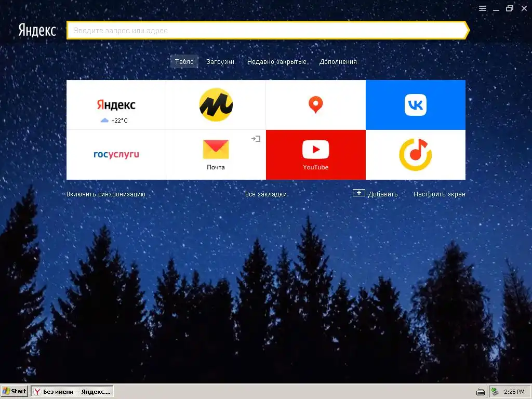532x399 pixels.
Task: Open the Yandex Market tile
Action: click(216, 105)
